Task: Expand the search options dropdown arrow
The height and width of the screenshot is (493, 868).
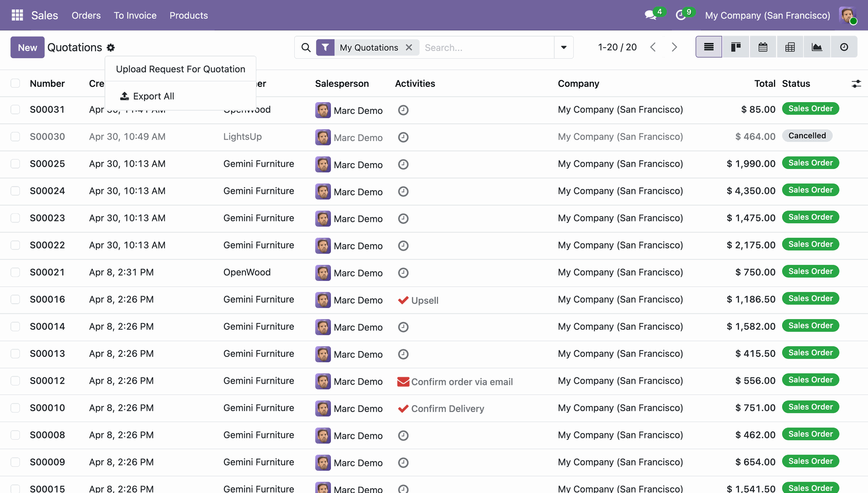Action: 564,47
